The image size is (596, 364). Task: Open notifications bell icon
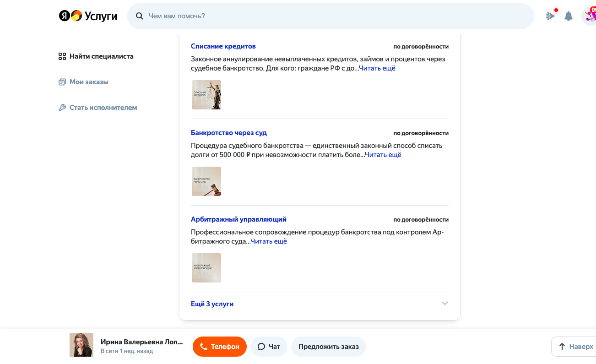tap(569, 16)
